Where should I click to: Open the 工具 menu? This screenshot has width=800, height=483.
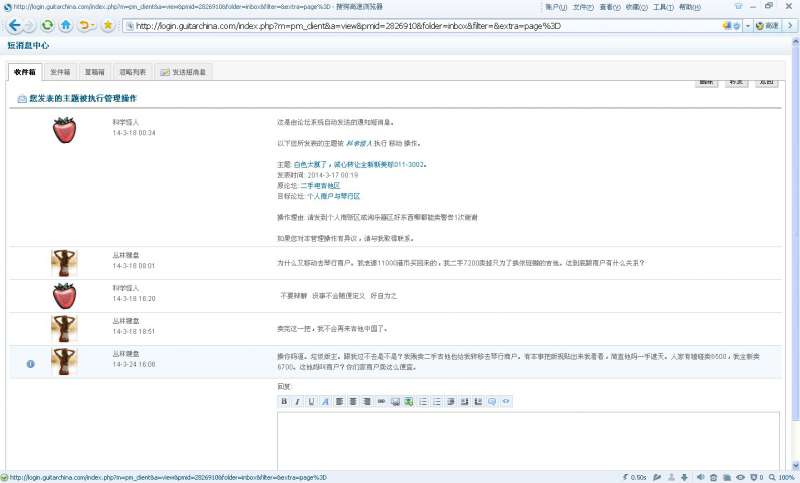(663, 7)
